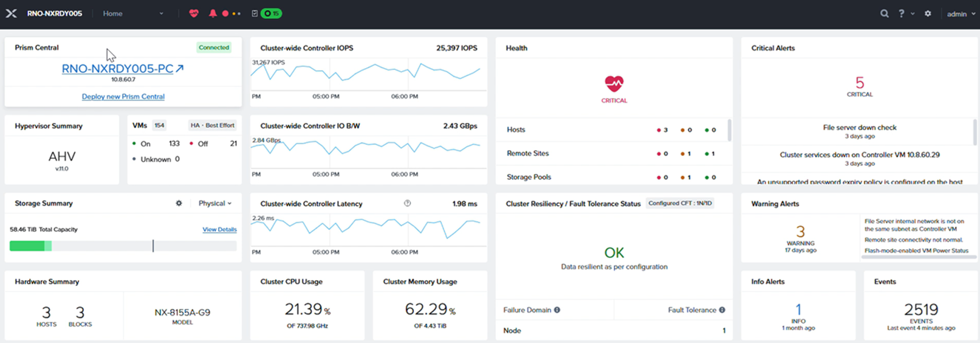Click the 1 INFO alerts count
The height and width of the screenshot is (343, 980).
pos(798,313)
